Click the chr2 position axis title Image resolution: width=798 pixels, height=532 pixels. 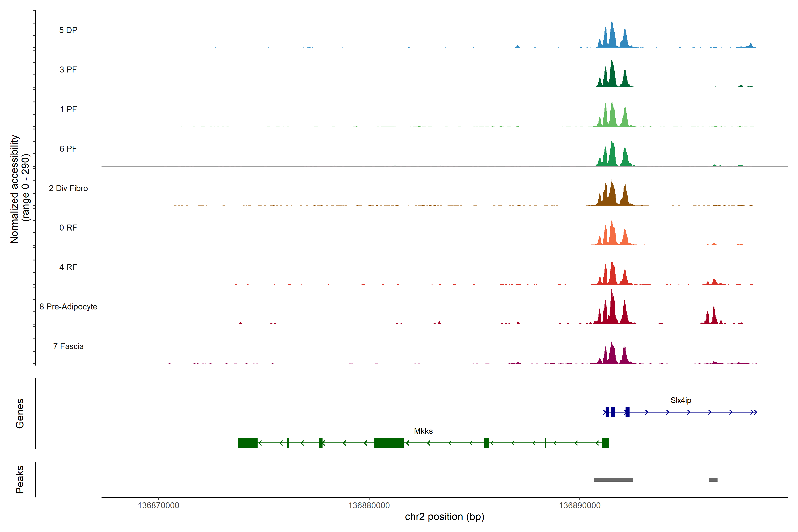click(x=444, y=517)
